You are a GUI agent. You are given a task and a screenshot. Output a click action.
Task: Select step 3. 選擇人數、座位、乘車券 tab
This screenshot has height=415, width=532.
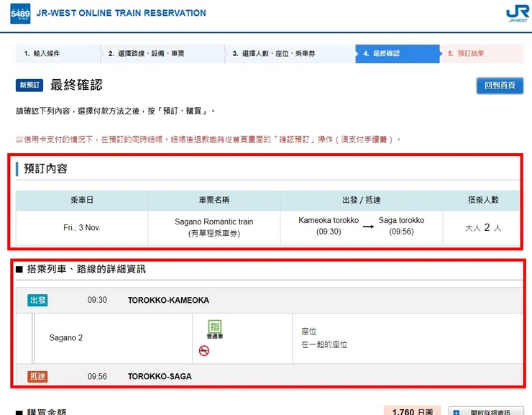coord(290,54)
